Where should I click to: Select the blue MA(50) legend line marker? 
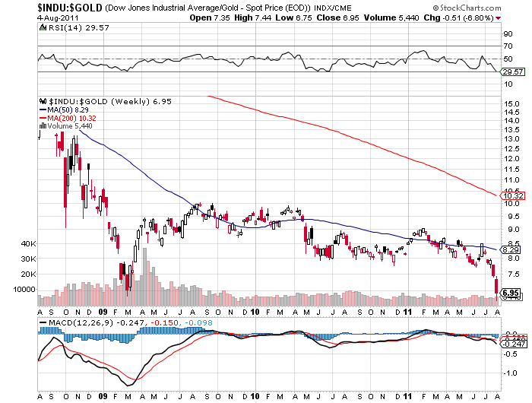pyautogui.click(x=43, y=109)
